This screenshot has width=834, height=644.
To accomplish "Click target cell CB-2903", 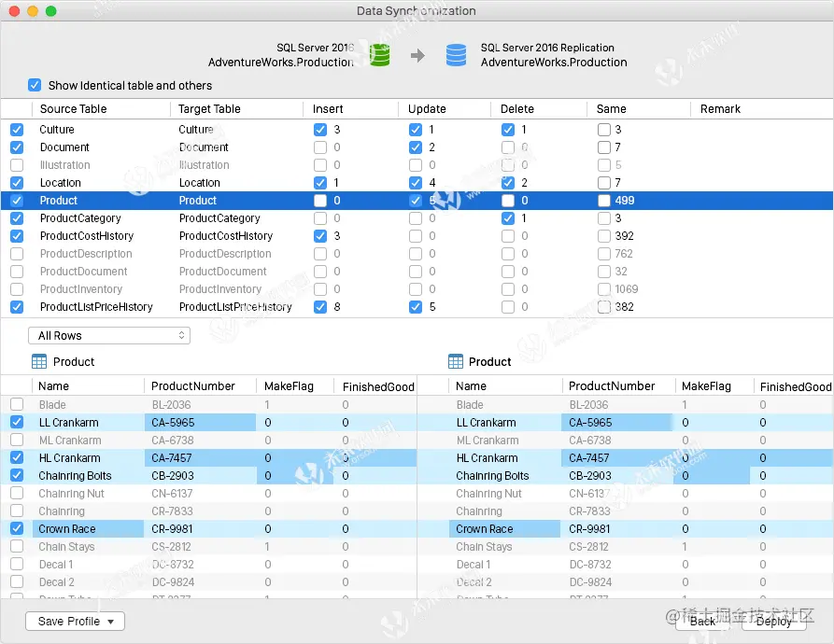I will point(590,476).
